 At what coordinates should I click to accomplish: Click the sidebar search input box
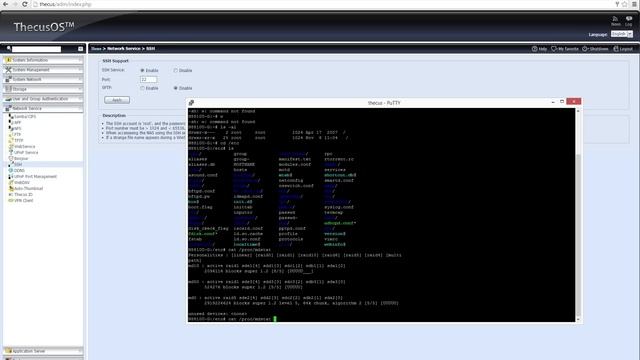[x=36, y=49]
